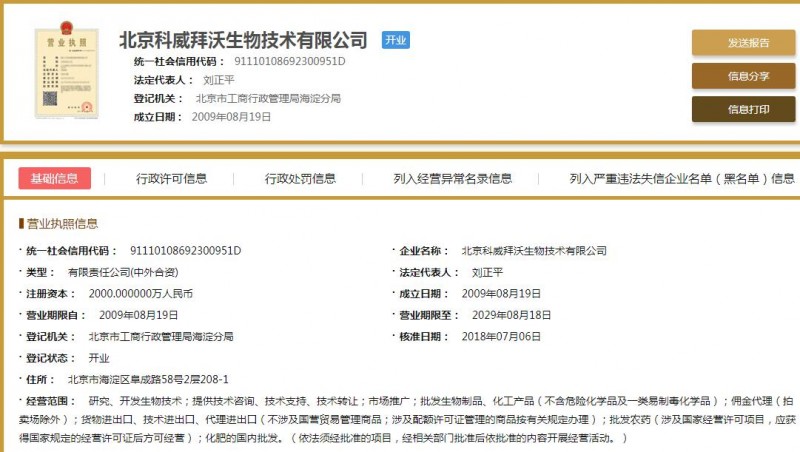This screenshot has height=452, width=800.
Task: Click 成立日期 value in license info section
Action: point(501,294)
